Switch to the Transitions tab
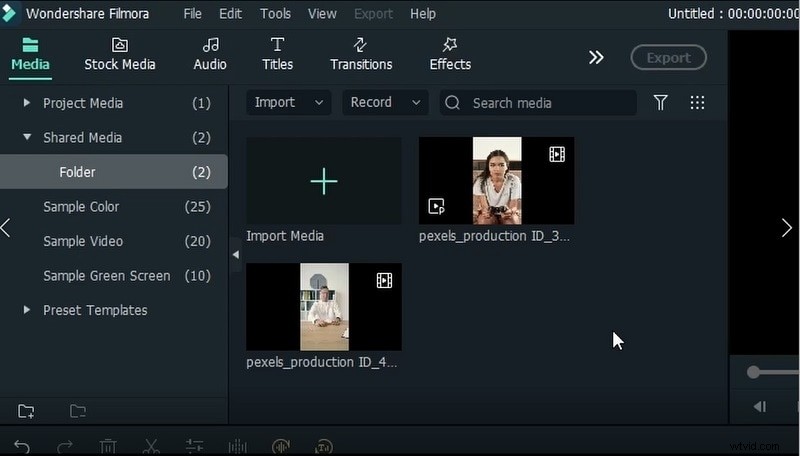Image resolution: width=800 pixels, height=456 pixels. [361, 54]
